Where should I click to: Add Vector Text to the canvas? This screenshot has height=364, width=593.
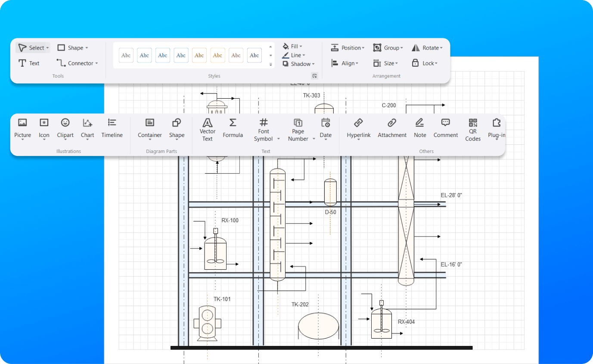coord(207,128)
